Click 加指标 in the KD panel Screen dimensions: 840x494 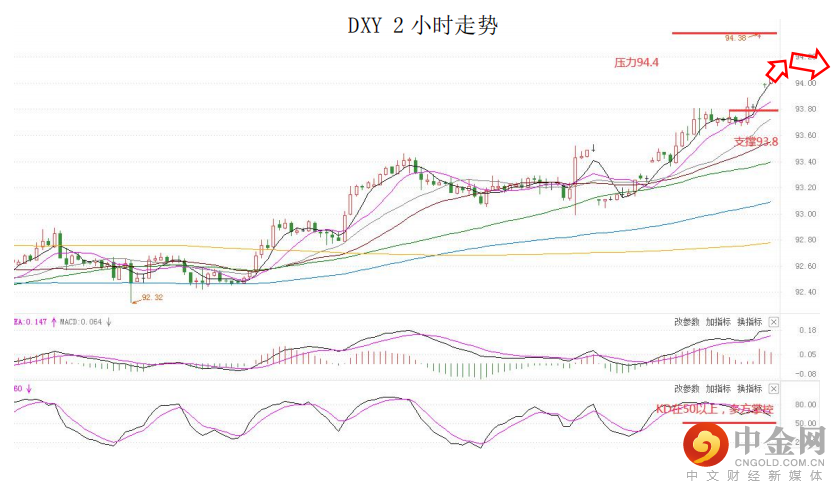718,389
